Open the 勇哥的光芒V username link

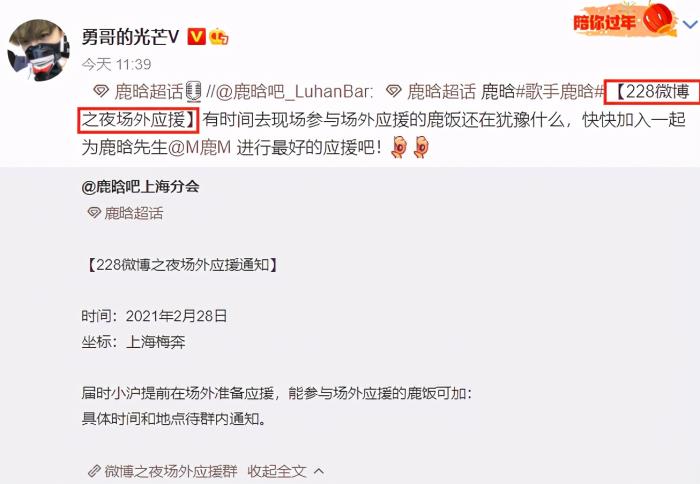130,37
